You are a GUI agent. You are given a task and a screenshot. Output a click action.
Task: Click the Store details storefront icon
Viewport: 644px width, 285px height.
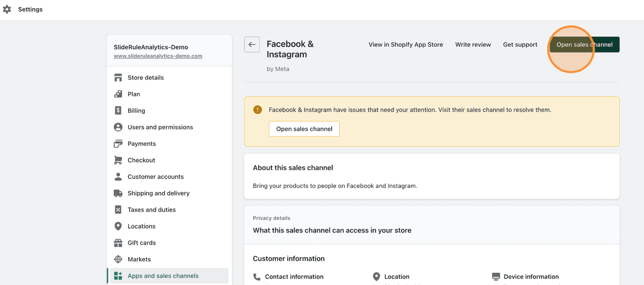click(118, 78)
